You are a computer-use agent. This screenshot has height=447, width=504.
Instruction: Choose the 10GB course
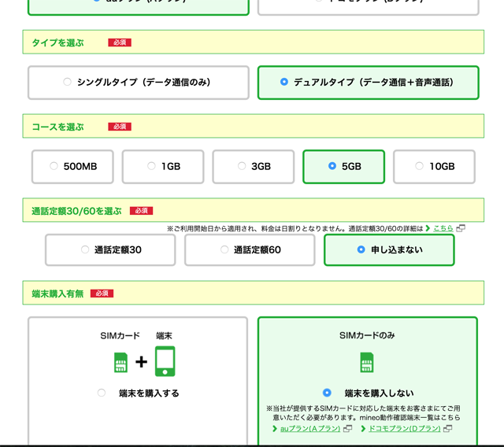(434, 166)
